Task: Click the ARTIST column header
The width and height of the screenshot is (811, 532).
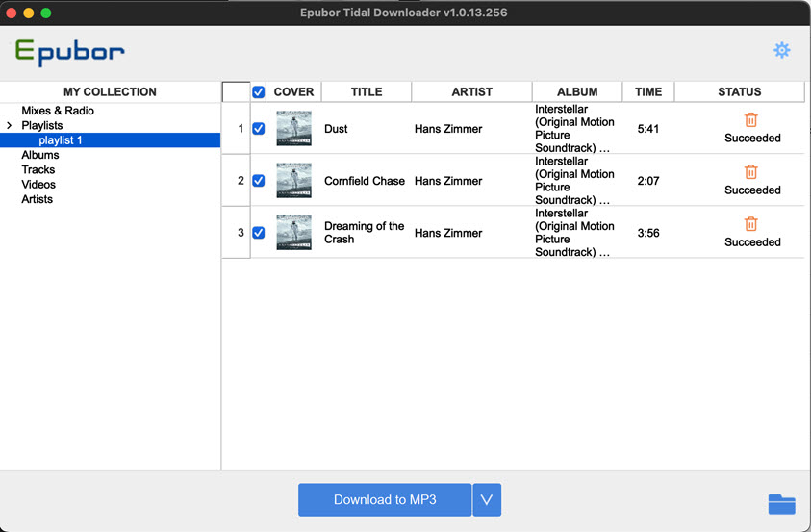Action: [471, 92]
